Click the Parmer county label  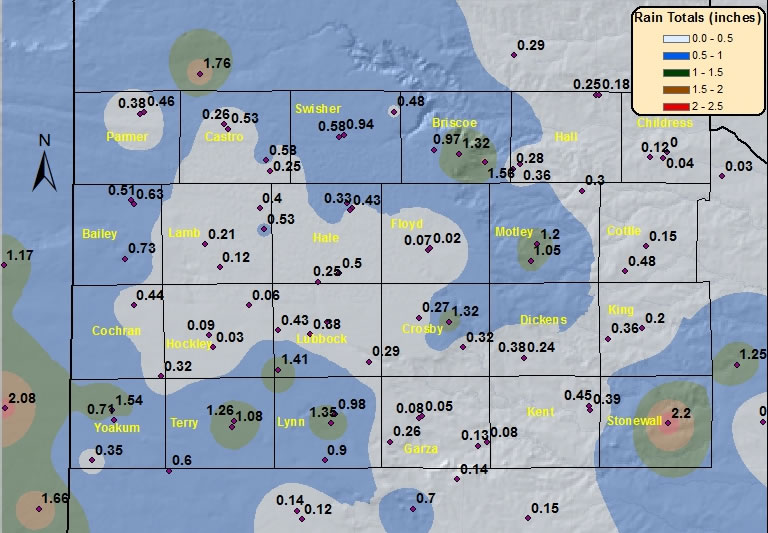click(x=127, y=137)
